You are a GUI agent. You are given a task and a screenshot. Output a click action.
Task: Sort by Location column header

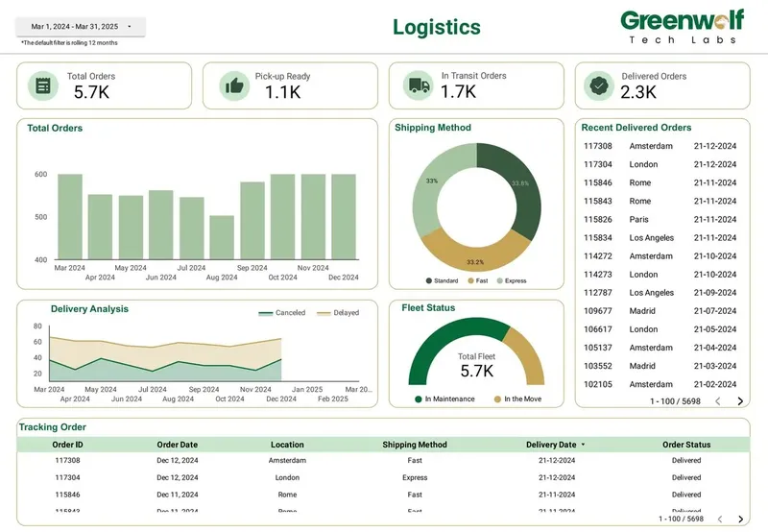[287, 445]
